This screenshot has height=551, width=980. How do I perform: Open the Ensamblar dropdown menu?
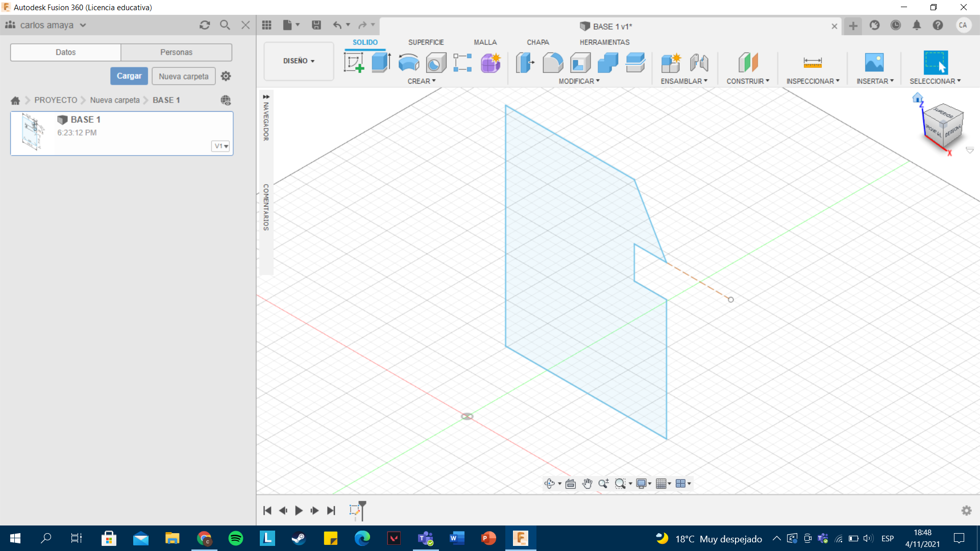click(684, 81)
